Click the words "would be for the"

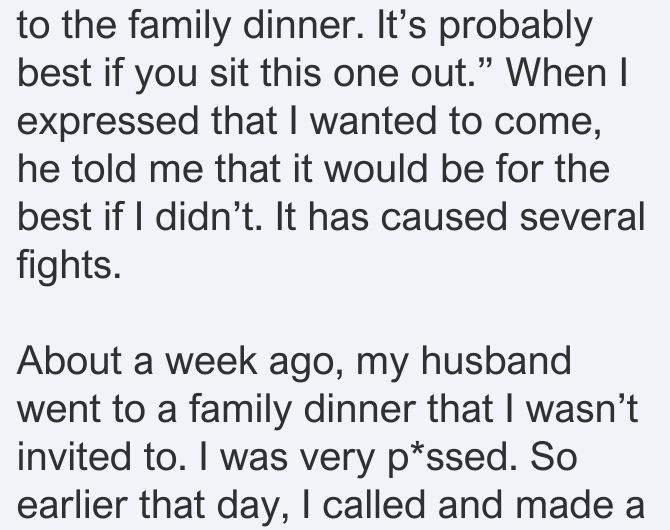click(x=467, y=169)
